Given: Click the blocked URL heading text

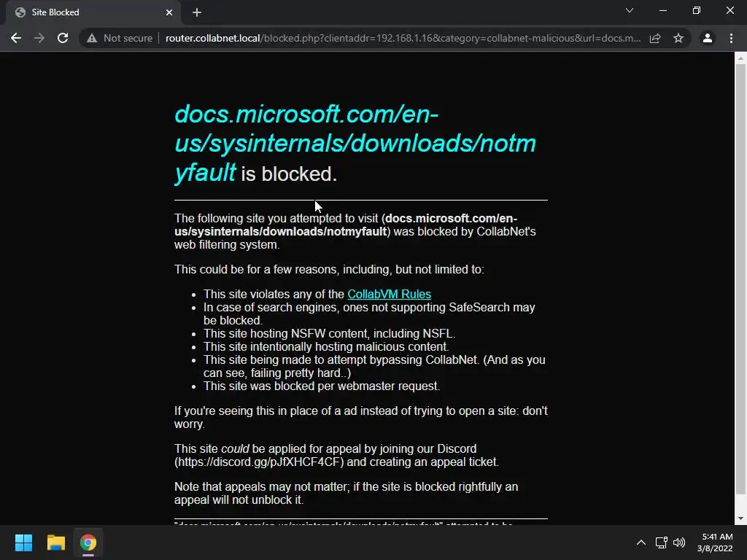Looking at the screenshot, I should tap(355, 143).
